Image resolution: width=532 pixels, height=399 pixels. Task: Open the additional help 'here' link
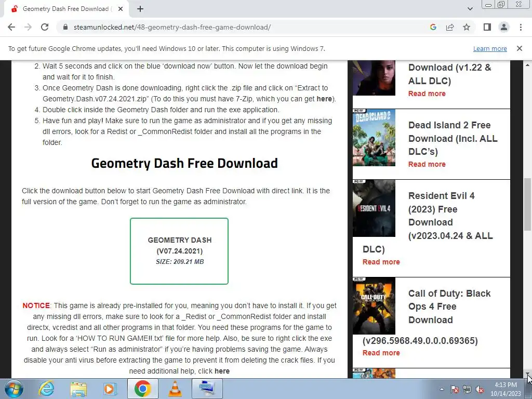(x=222, y=371)
